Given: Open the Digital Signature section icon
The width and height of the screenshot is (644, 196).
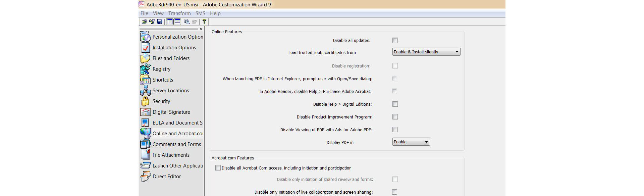Looking at the screenshot, I should pos(145,112).
